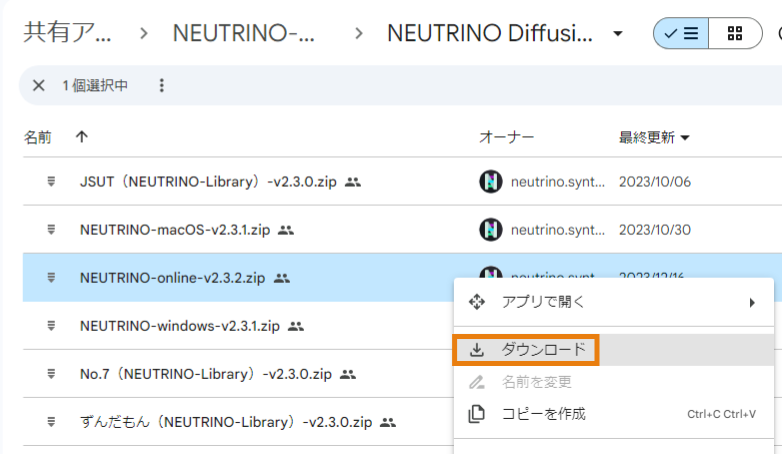Select JSUT（NEUTRINO-Library）-v2.3.0.zip file
The image size is (782, 454).
point(208,182)
